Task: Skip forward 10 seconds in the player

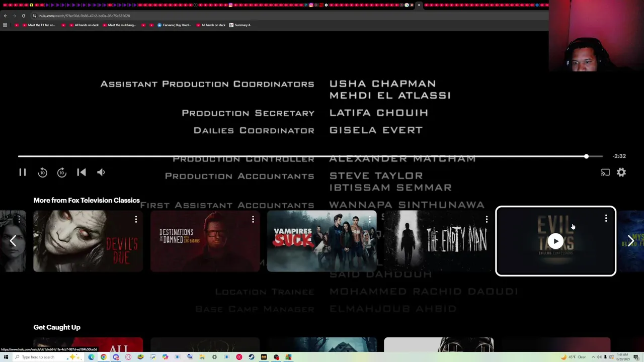Action: pyautogui.click(x=62, y=172)
